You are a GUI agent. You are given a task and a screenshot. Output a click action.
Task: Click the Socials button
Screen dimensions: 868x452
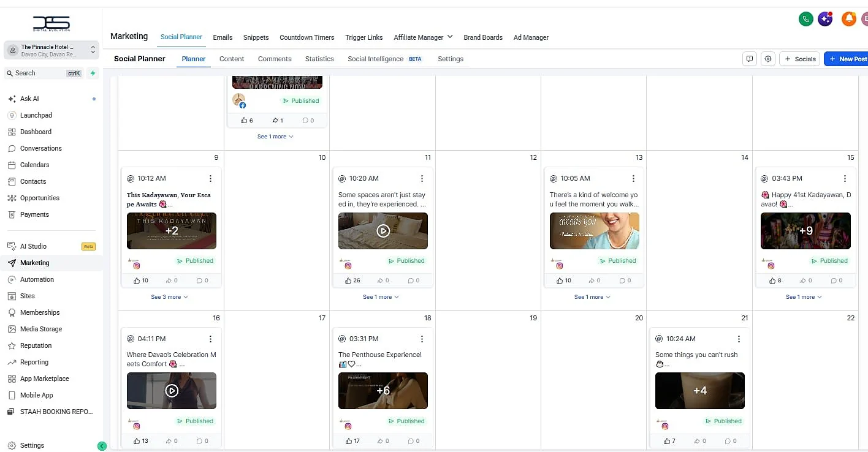coord(799,59)
